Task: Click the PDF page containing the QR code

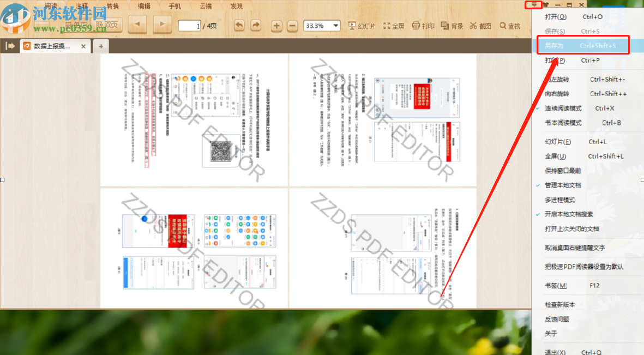Action: click(x=194, y=120)
